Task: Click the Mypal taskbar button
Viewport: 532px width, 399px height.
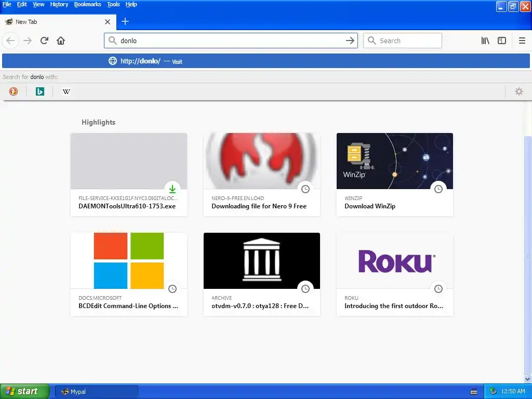Action: pos(96,392)
